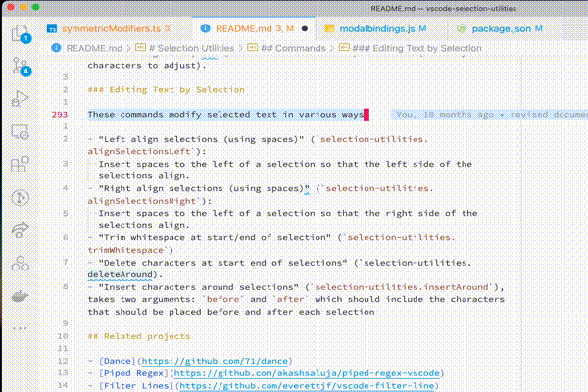Click README.md in the breadcrumb

[x=94, y=48]
